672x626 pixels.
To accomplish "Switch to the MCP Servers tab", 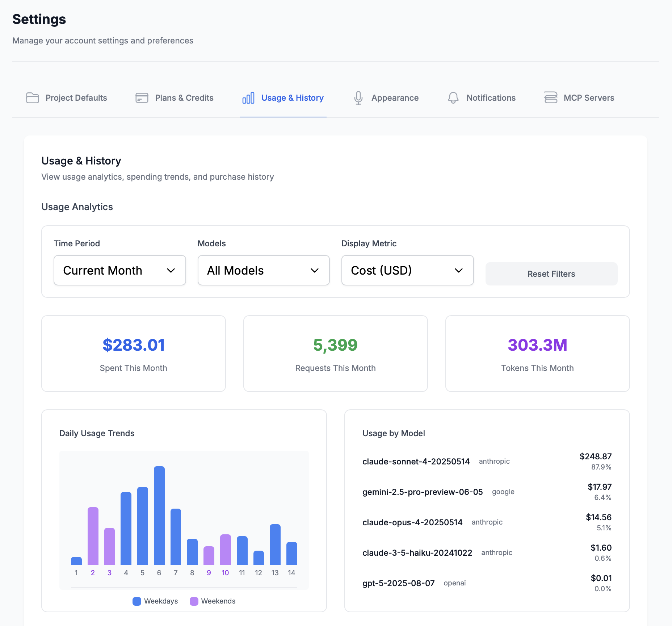I will click(588, 98).
